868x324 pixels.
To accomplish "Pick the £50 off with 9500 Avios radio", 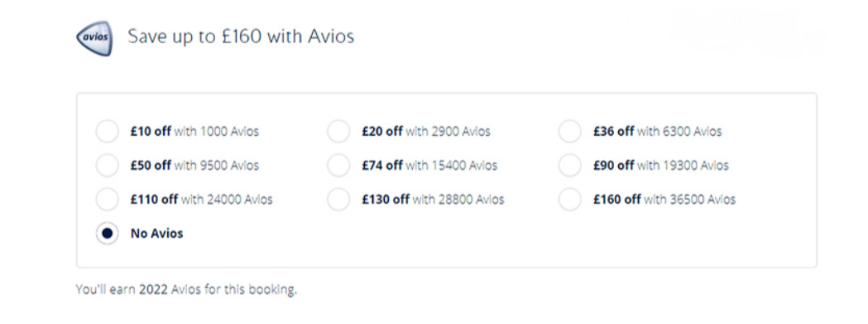I will point(107,166).
